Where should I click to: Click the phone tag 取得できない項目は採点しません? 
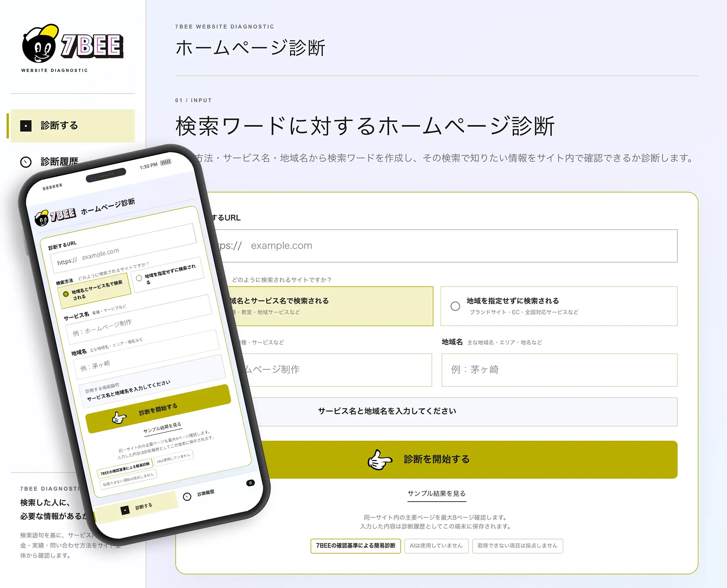point(128,480)
